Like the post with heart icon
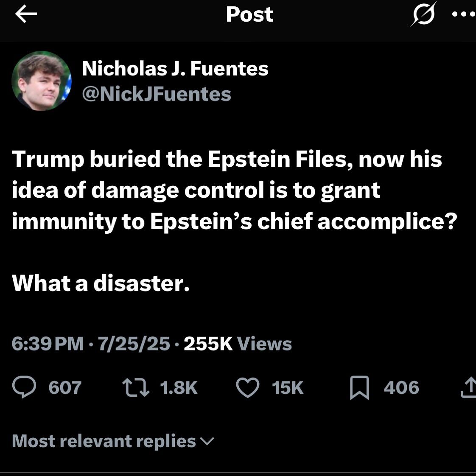476x476 pixels. (x=248, y=387)
